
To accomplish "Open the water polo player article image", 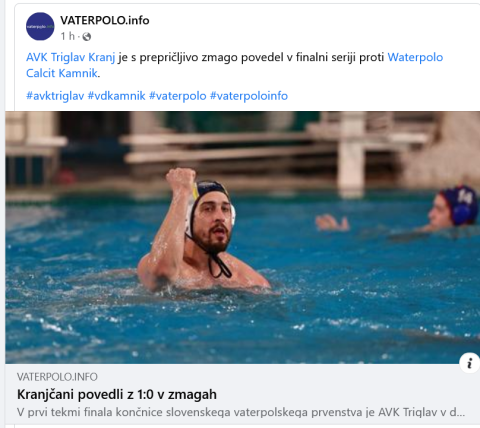I will tap(243, 237).
